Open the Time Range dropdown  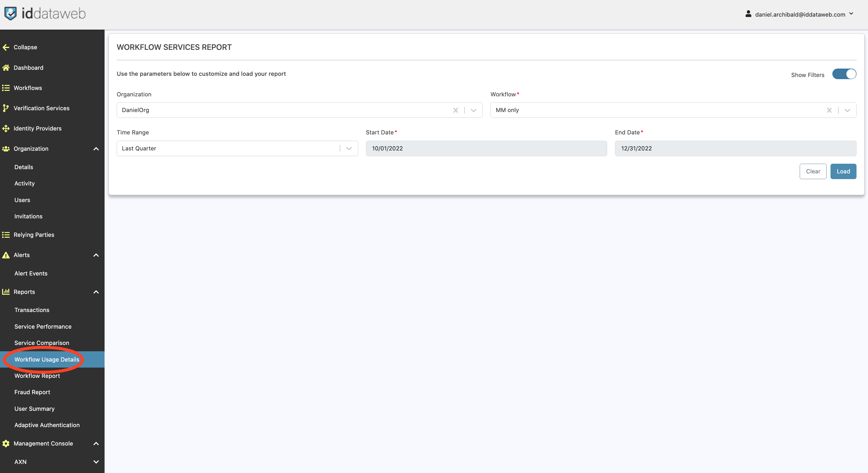click(x=349, y=149)
